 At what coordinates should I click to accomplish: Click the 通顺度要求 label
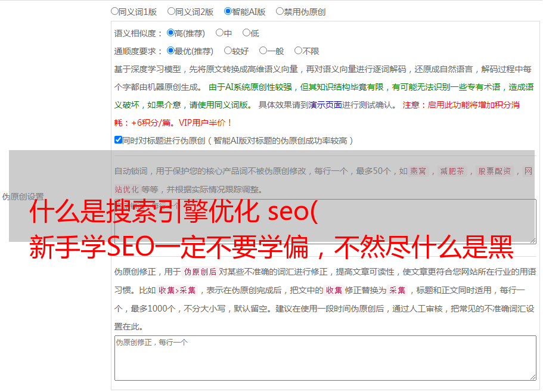[x=138, y=51]
